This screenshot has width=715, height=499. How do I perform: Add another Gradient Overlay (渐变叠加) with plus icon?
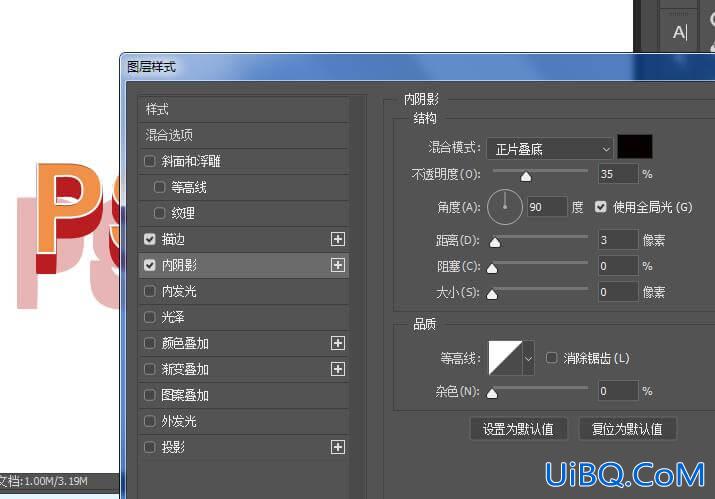point(337,369)
